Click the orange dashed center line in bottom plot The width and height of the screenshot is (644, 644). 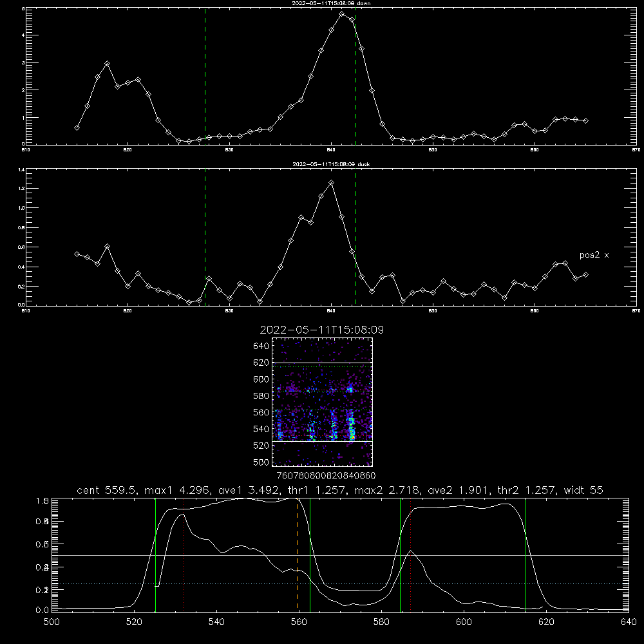tap(297, 554)
